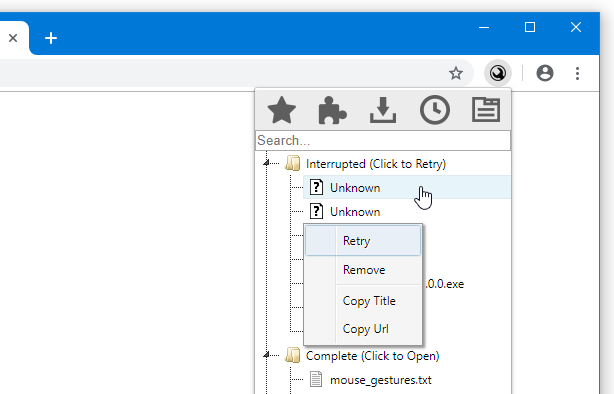Close the browser window
614x394 pixels.
[576, 27]
